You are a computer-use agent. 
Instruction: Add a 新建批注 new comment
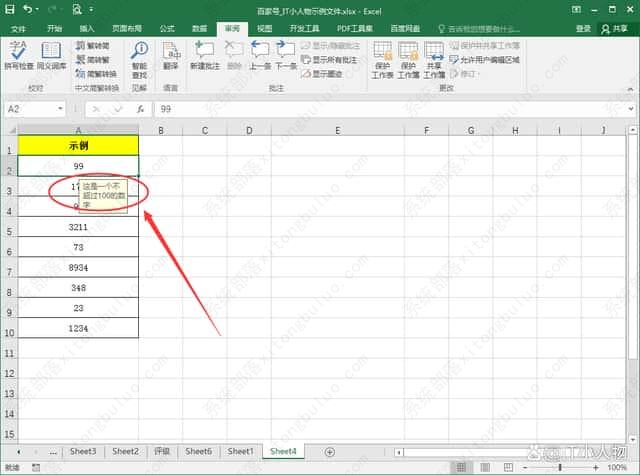tap(204, 56)
